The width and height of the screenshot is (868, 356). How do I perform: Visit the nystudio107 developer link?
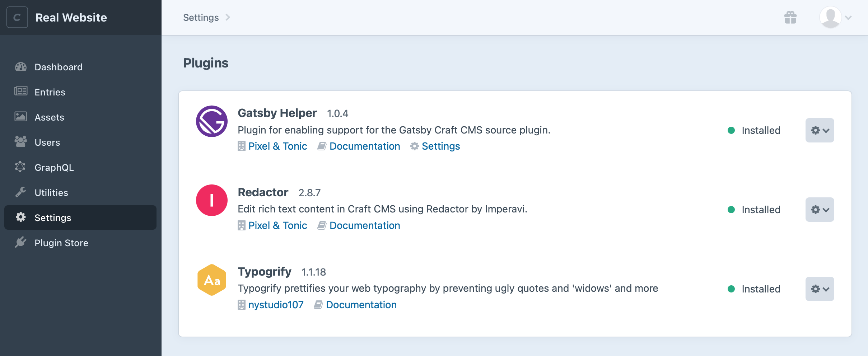pos(276,305)
